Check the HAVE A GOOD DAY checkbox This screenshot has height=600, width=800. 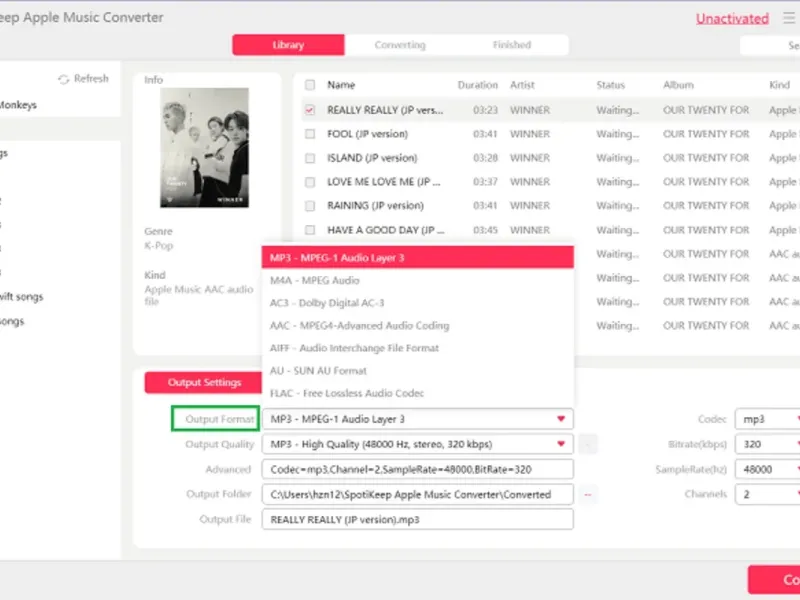click(x=310, y=230)
